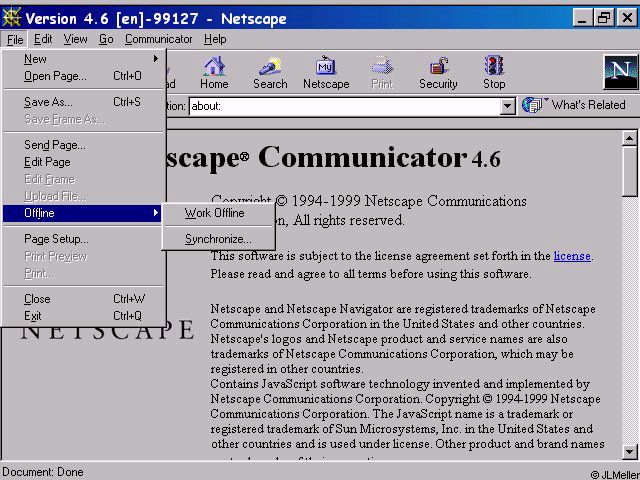Expand the New submenu
This screenshot has width=640, height=480.
coord(84,59)
